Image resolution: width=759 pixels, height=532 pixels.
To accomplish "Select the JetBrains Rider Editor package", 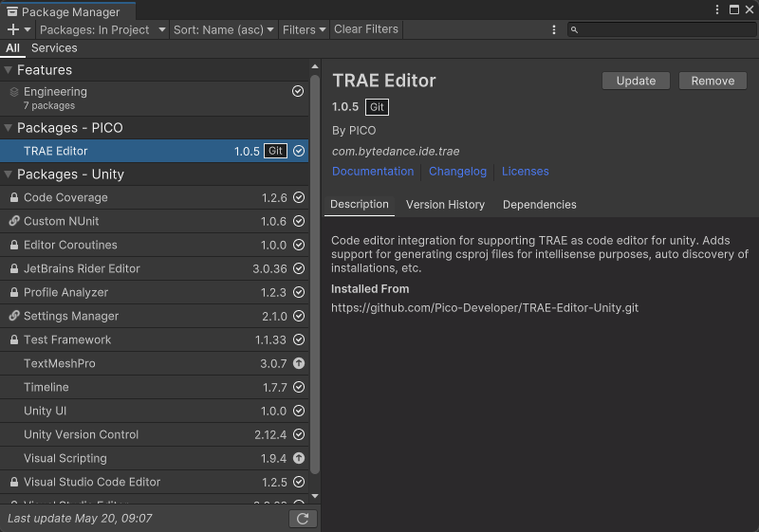I will click(154, 268).
